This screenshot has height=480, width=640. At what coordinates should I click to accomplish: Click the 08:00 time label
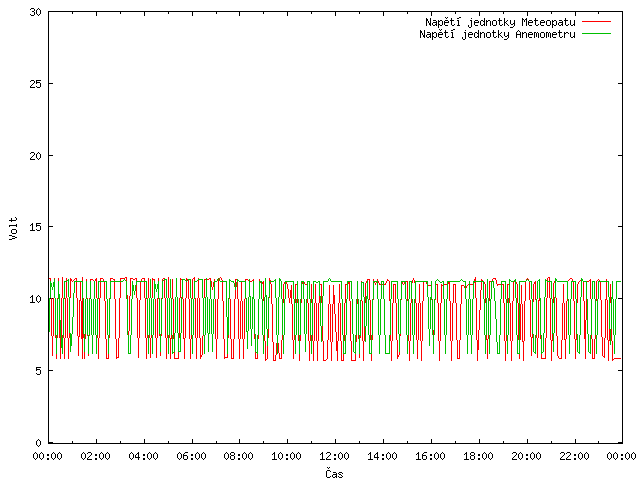click(x=239, y=456)
